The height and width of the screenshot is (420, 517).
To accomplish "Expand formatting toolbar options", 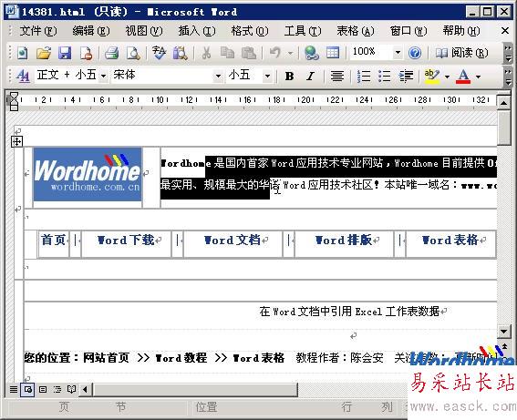I will pos(508,77).
